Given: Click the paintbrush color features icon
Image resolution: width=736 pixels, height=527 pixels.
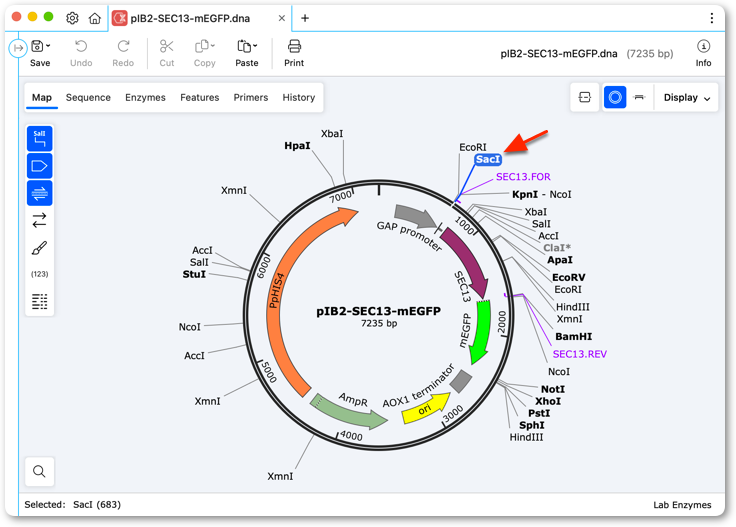Looking at the screenshot, I should (x=39, y=248).
